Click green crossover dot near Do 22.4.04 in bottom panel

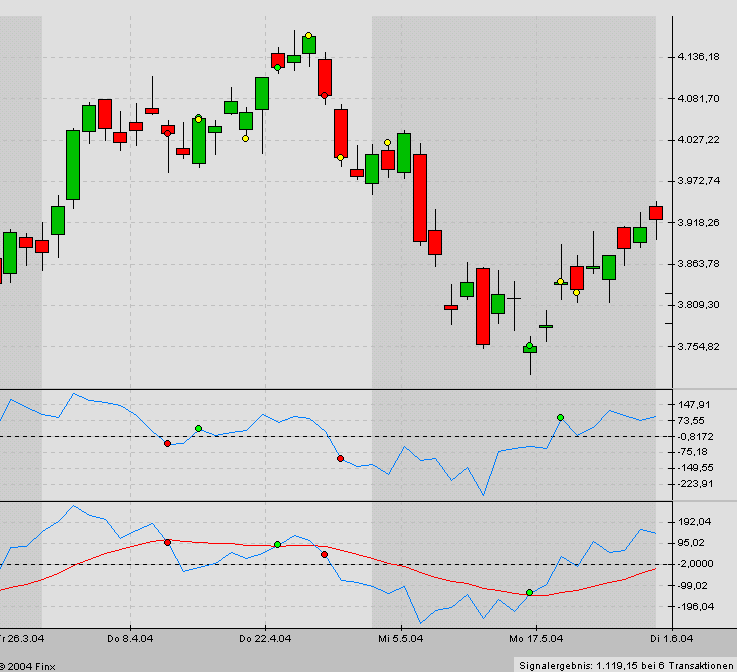tap(277, 544)
